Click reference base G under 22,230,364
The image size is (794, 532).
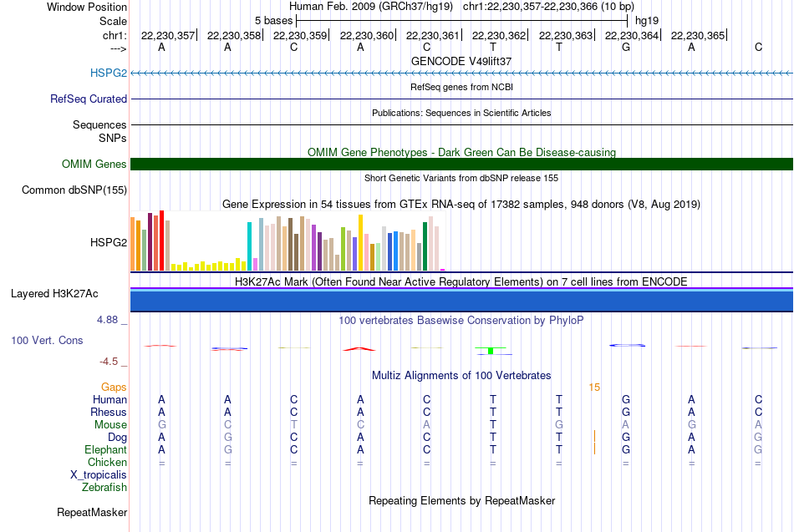click(x=626, y=47)
